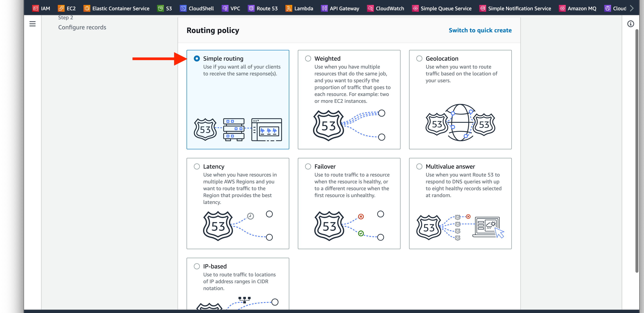Go to API Gateway favorites label

click(x=344, y=9)
